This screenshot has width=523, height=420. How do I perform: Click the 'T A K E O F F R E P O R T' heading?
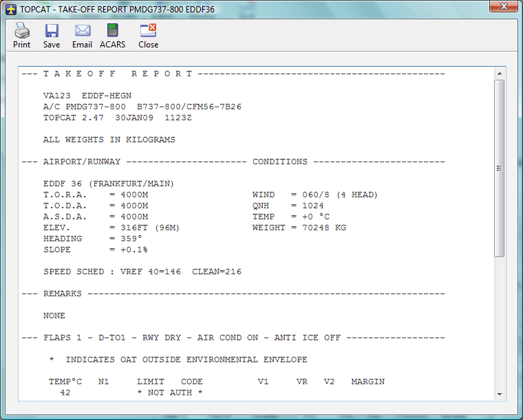pyautogui.click(x=118, y=74)
